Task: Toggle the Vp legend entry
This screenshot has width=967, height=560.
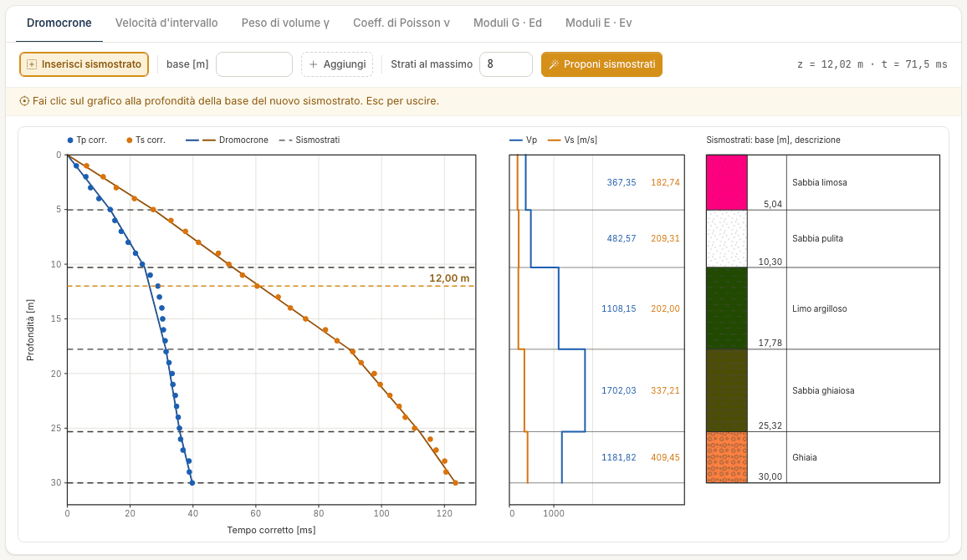Action: [x=523, y=140]
